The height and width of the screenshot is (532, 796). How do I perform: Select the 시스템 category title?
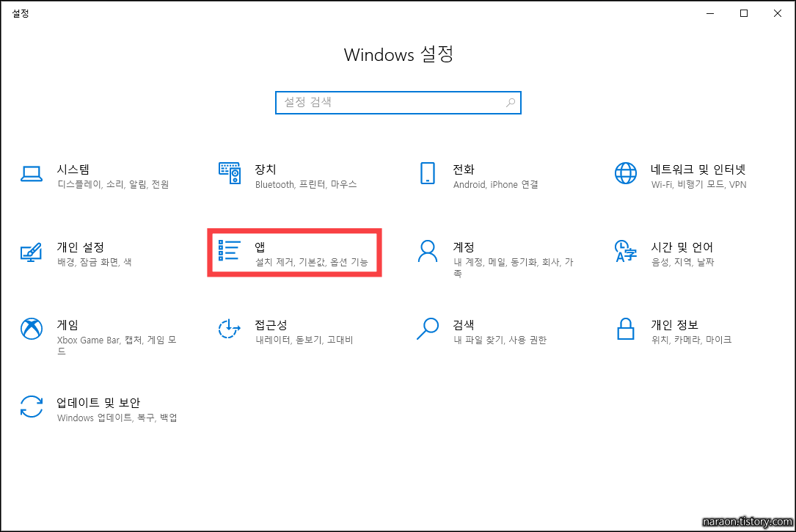73,169
